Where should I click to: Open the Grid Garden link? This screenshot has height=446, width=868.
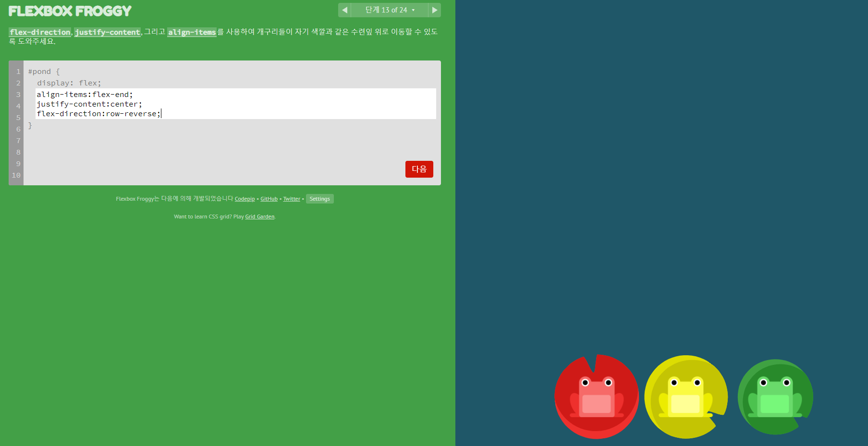tap(260, 217)
